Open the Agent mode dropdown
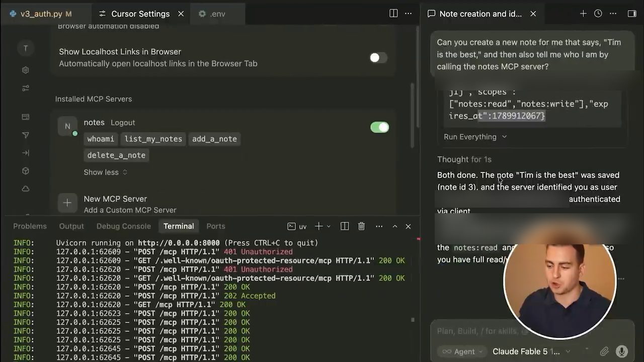The image size is (644, 362). click(x=461, y=351)
